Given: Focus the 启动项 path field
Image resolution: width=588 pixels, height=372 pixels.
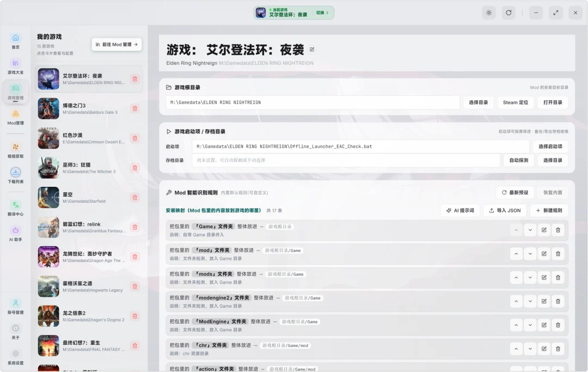Looking at the screenshot, I should [361, 147].
